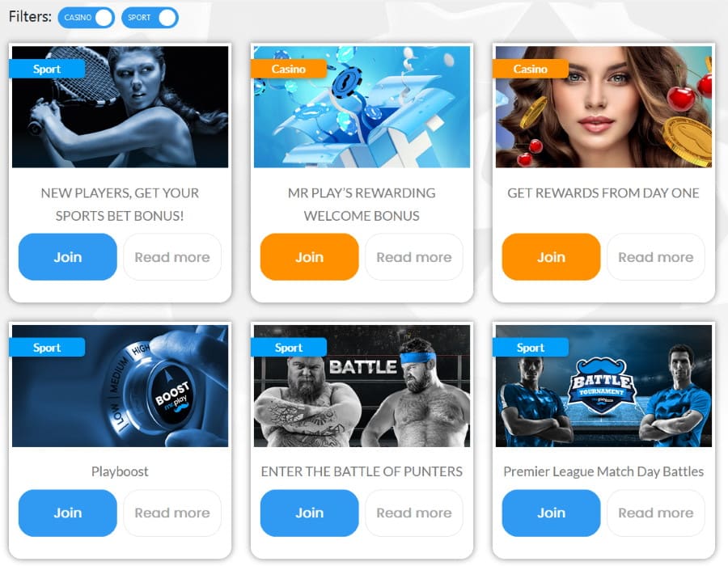This screenshot has height=566, width=728.
Task: Read more about Premier League Match Day Battles
Action: coord(656,513)
